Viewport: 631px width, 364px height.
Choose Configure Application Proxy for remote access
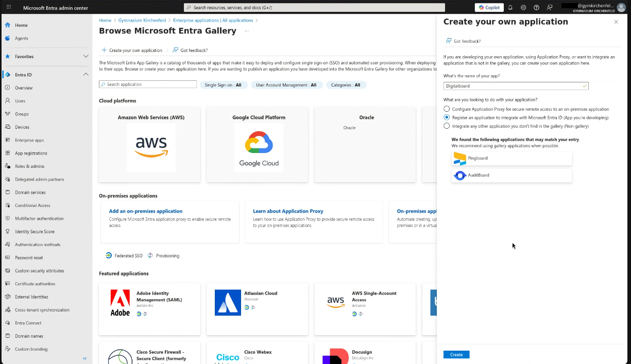pyautogui.click(x=446, y=109)
